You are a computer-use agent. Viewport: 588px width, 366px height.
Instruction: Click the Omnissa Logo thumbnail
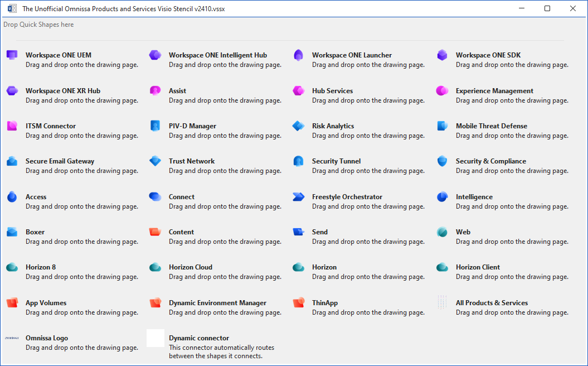tap(12, 338)
